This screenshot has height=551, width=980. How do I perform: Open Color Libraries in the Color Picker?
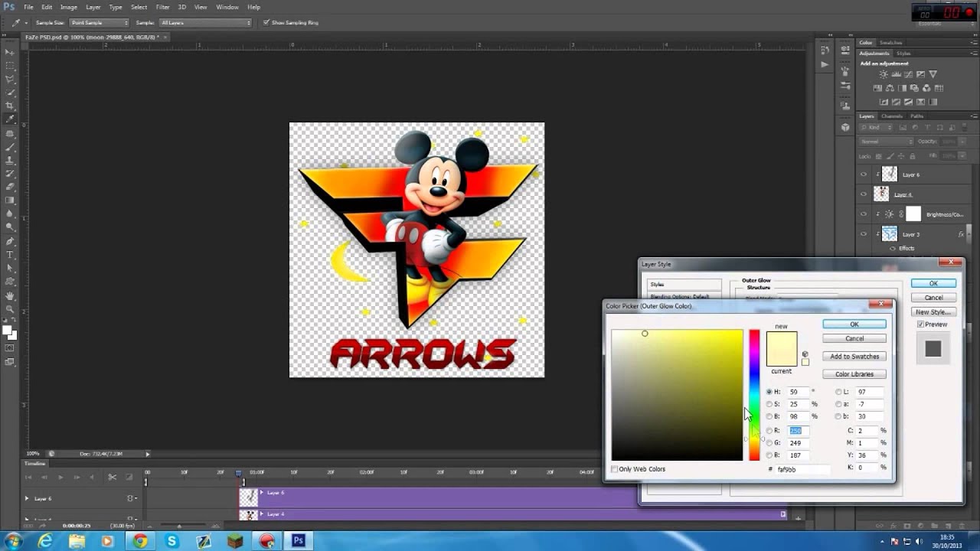[854, 374]
